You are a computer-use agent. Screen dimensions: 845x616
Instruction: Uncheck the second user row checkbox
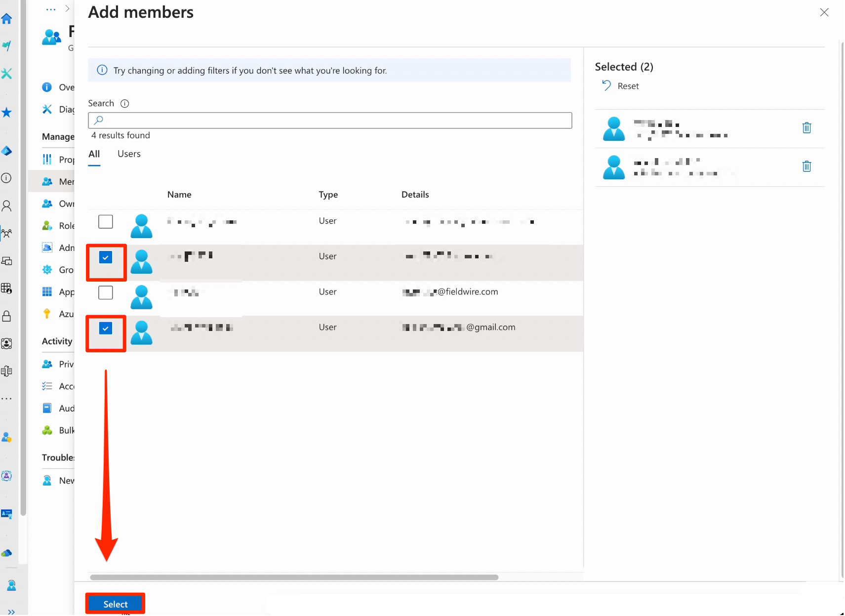106,257
